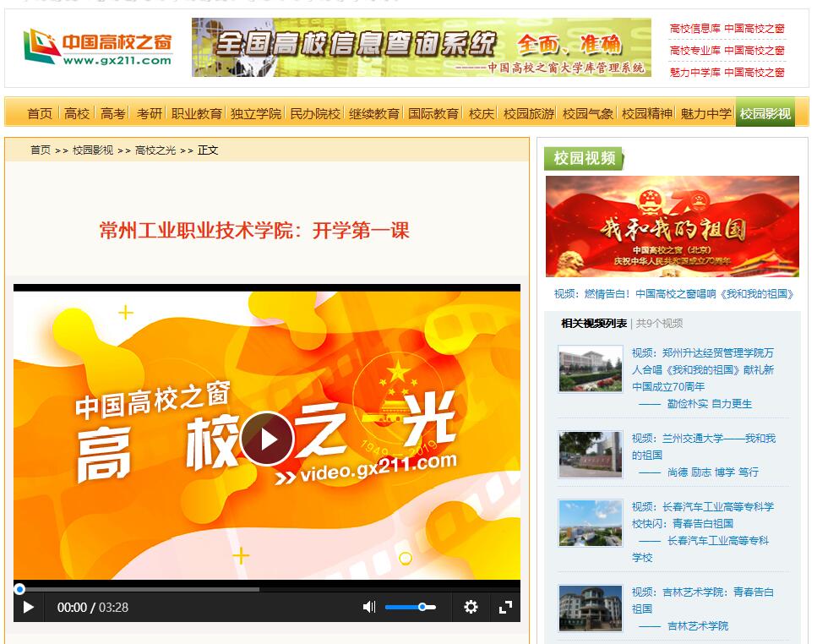Image resolution: width=817 pixels, height=644 pixels.
Task: Click 校园影视 in the breadcrumb
Action: [x=93, y=150]
